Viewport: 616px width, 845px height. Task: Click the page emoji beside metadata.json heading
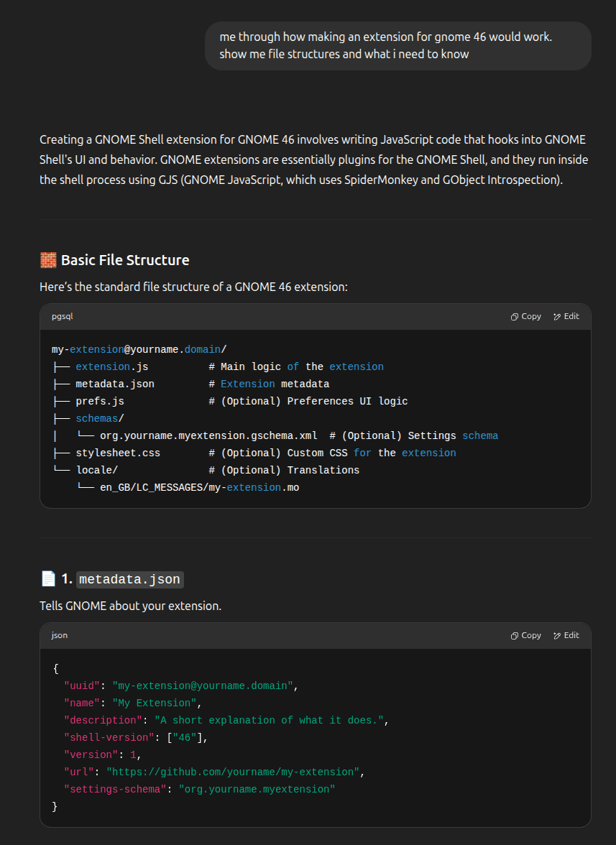[x=48, y=579]
